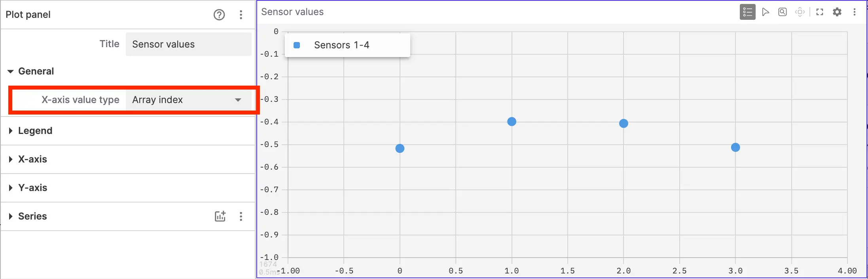Collapse the General section

pos(11,71)
